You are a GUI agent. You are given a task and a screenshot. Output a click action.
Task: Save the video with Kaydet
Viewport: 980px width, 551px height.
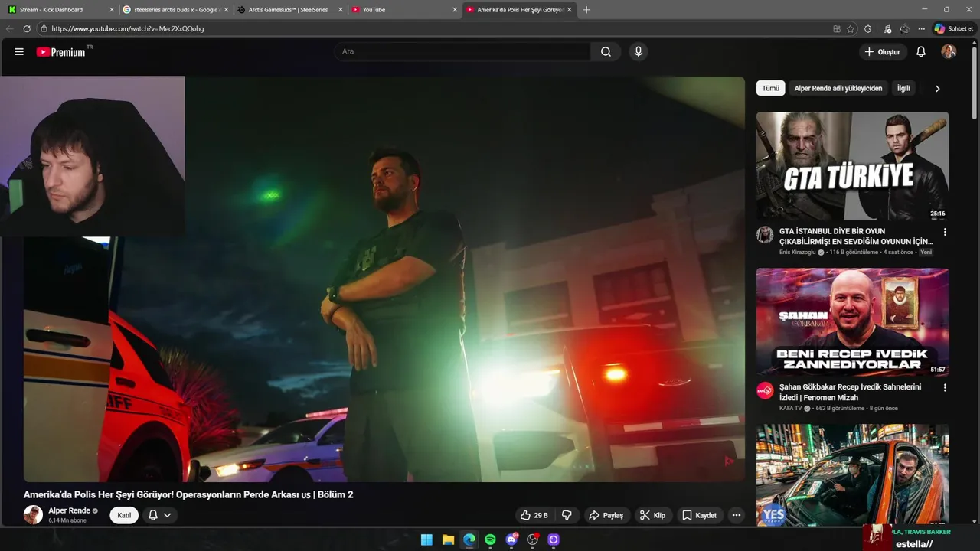pos(700,515)
